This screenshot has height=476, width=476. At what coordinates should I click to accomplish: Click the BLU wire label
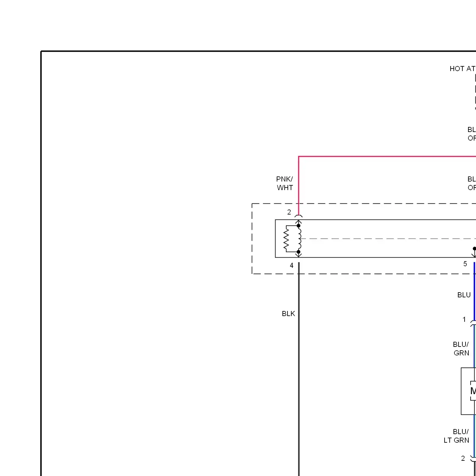464,295
